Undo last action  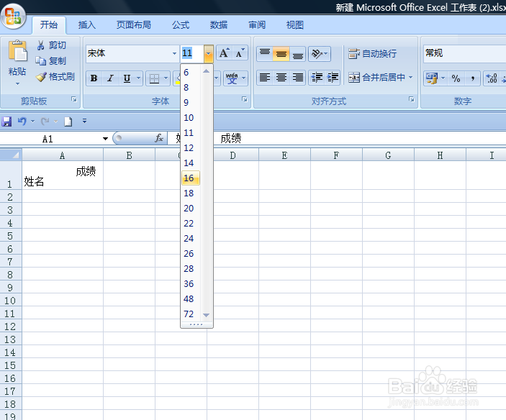point(22,122)
